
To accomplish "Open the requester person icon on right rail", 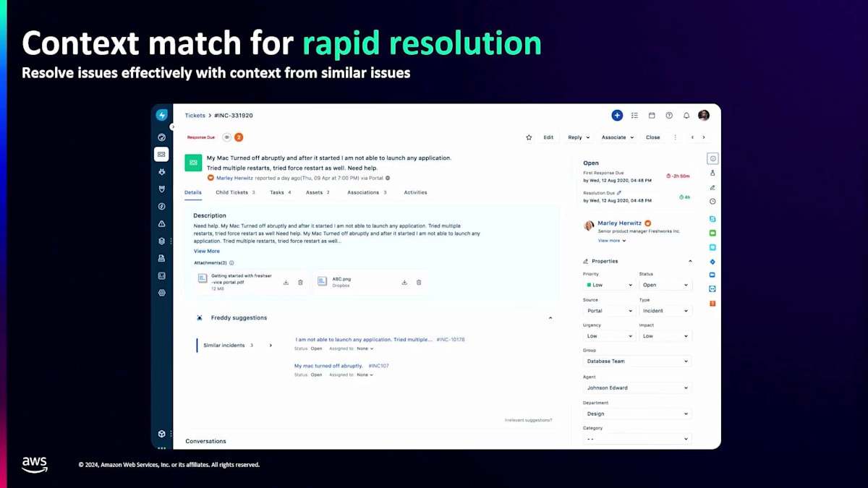I will pyautogui.click(x=712, y=173).
